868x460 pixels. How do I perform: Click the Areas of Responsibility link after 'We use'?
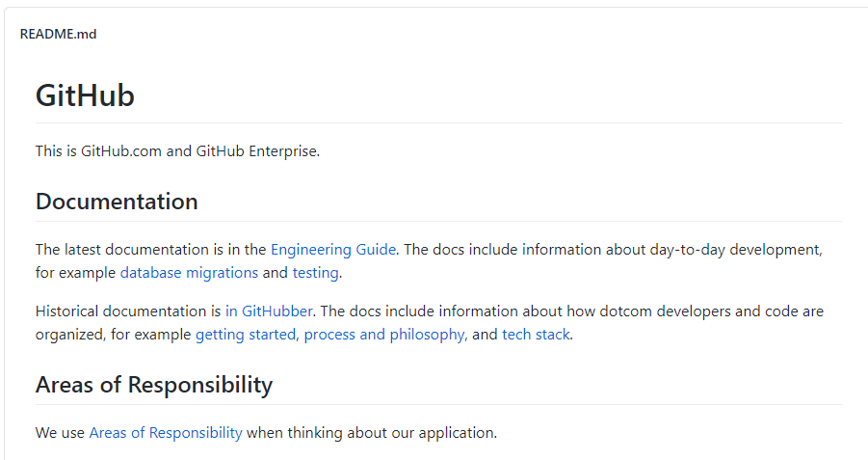pyautogui.click(x=166, y=433)
